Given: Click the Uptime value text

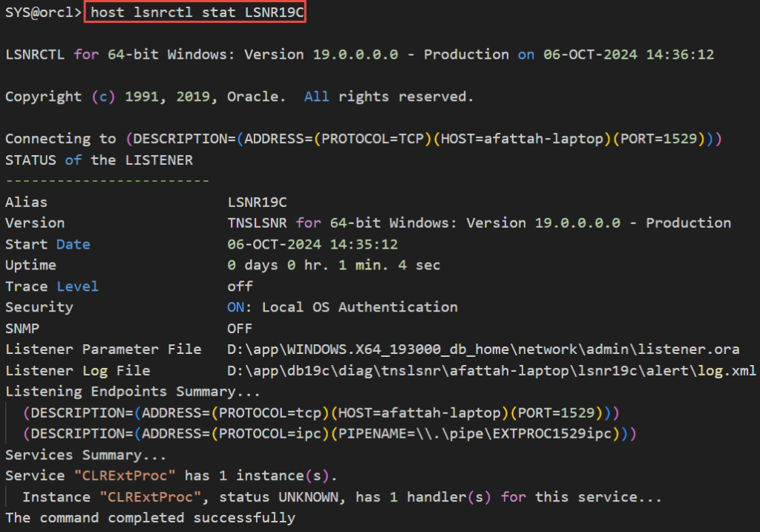Looking at the screenshot, I should pos(333,265).
